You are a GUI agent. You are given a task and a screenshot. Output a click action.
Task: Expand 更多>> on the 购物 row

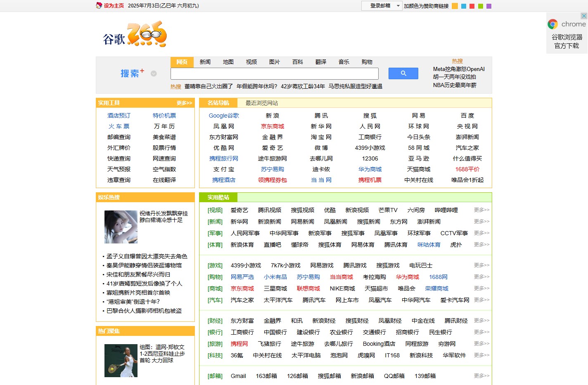[481, 277]
